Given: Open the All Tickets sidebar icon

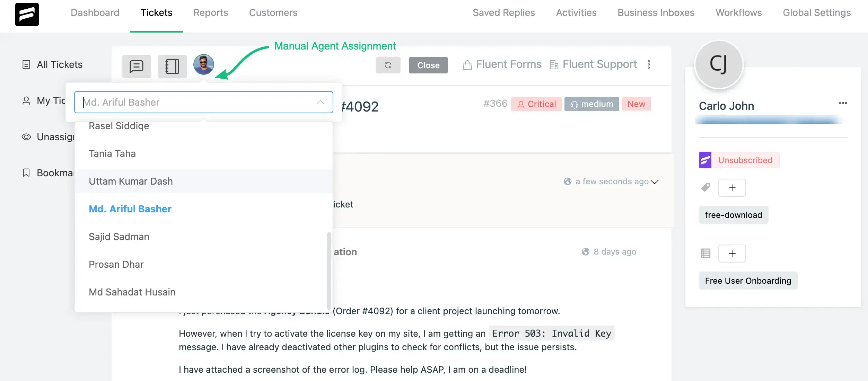Looking at the screenshot, I should (x=27, y=64).
